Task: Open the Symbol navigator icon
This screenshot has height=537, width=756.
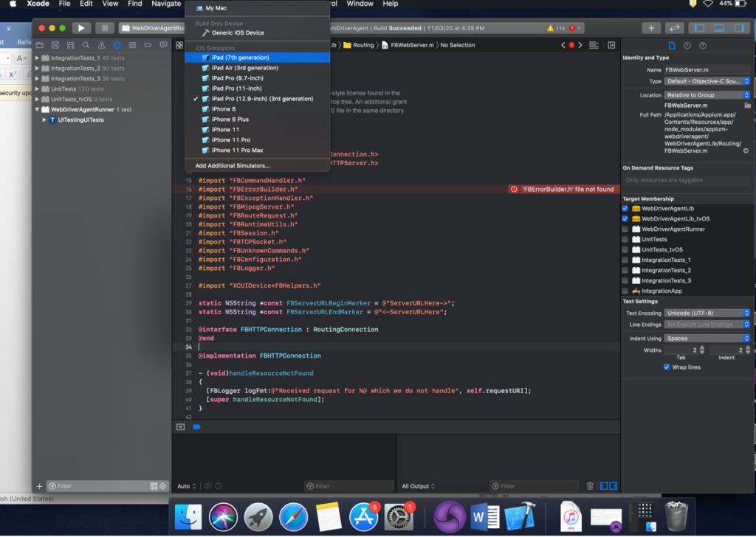Action: click(70, 45)
